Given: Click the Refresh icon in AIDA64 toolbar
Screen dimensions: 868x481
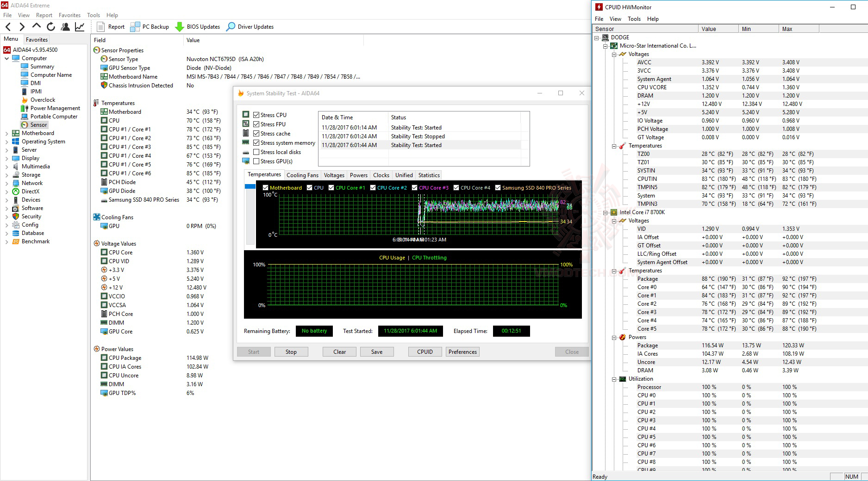Looking at the screenshot, I should click(51, 27).
